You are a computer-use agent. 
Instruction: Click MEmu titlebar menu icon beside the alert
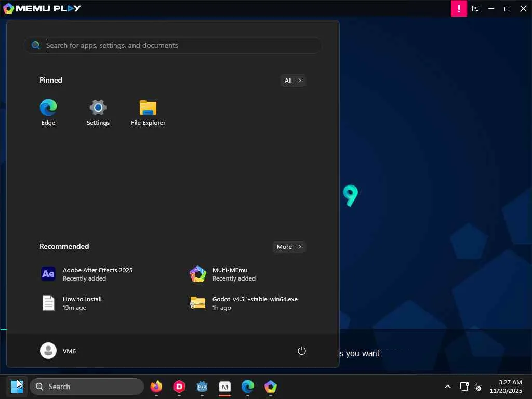475,8
